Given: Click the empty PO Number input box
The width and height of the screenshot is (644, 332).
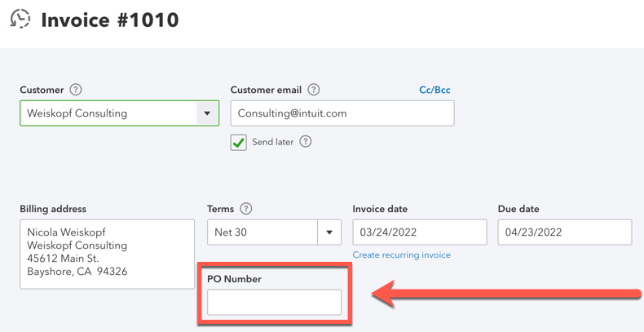Looking at the screenshot, I should pyautogui.click(x=274, y=303).
